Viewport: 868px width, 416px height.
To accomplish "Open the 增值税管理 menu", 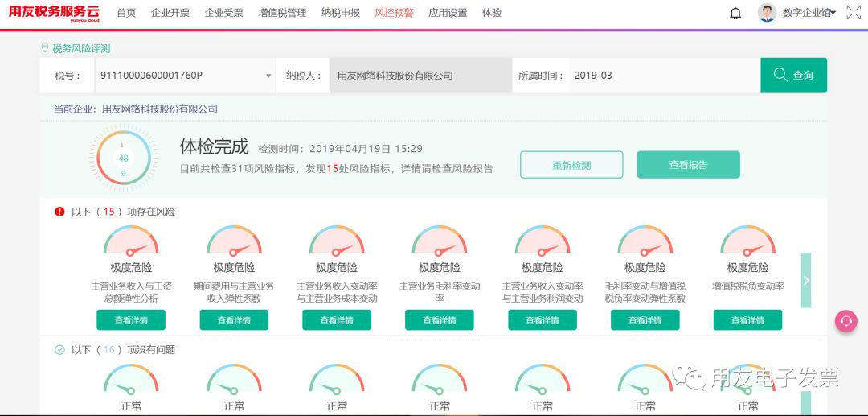I will 282,14.
